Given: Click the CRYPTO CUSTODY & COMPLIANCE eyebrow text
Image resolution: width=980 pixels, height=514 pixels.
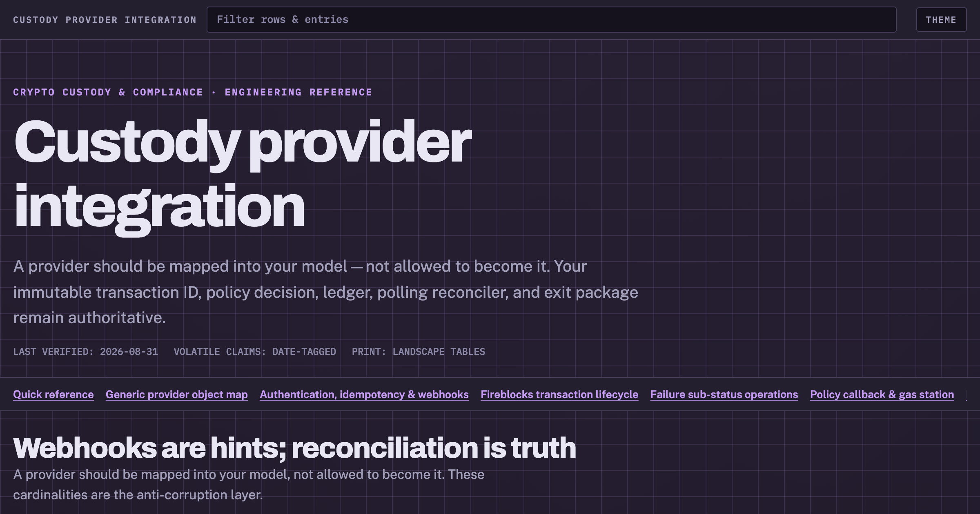Looking at the screenshot, I should [108, 92].
